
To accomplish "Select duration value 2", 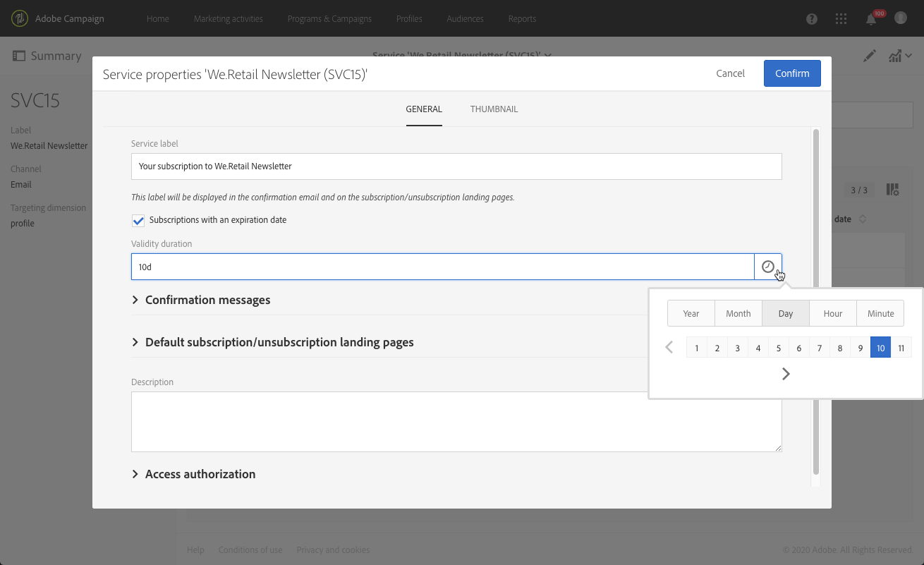I will coord(717,348).
